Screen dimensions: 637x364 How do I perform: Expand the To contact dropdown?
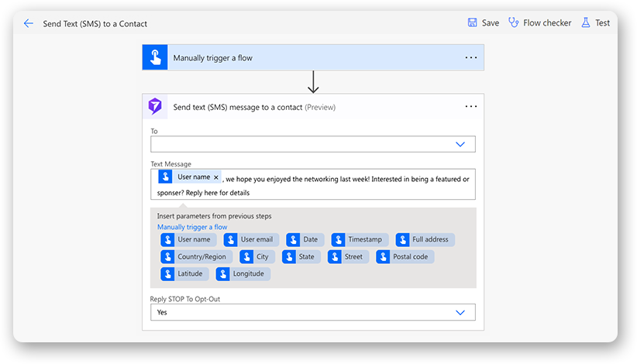click(460, 145)
